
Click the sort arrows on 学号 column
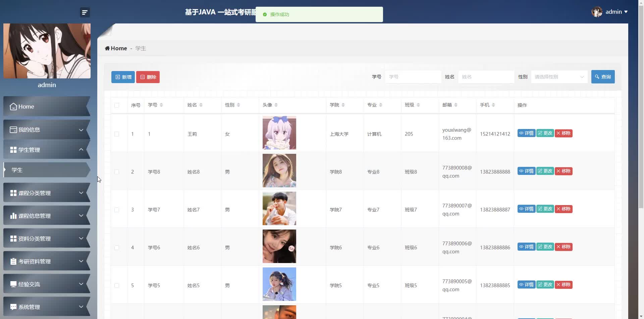(161, 105)
